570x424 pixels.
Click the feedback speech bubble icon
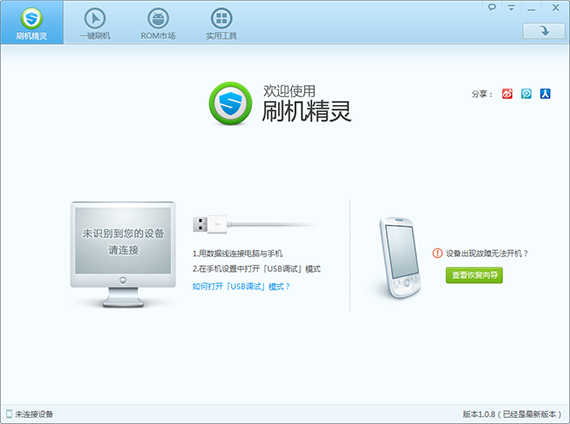tap(492, 7)
